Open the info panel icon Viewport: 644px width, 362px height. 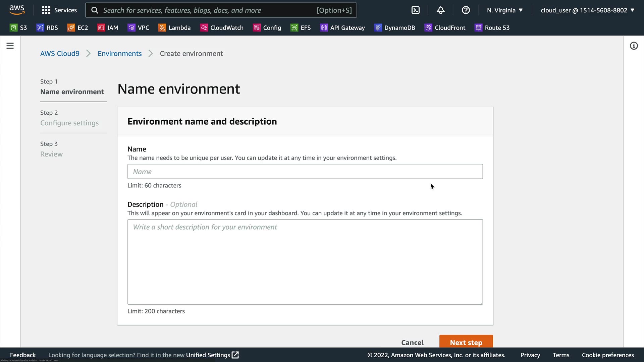tap(634, 46)
